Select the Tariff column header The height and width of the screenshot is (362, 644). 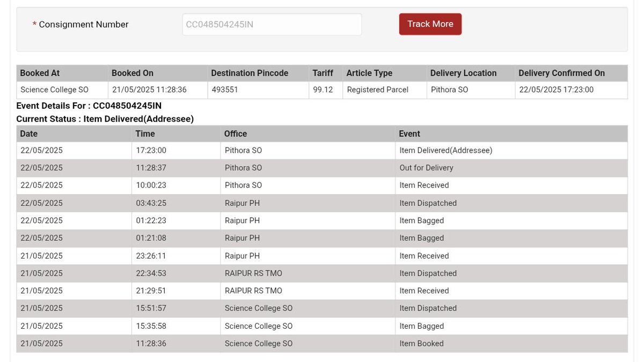point(326,73)
